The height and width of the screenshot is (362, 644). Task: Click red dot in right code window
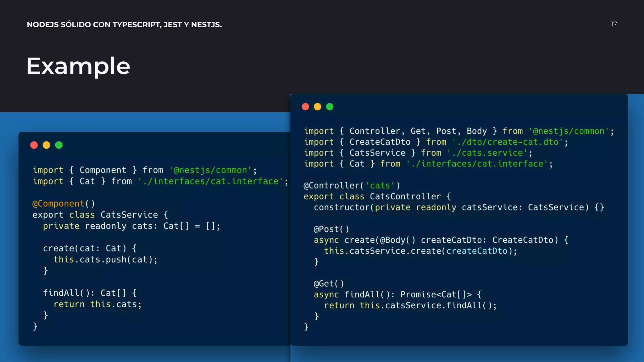click(305, 107)
